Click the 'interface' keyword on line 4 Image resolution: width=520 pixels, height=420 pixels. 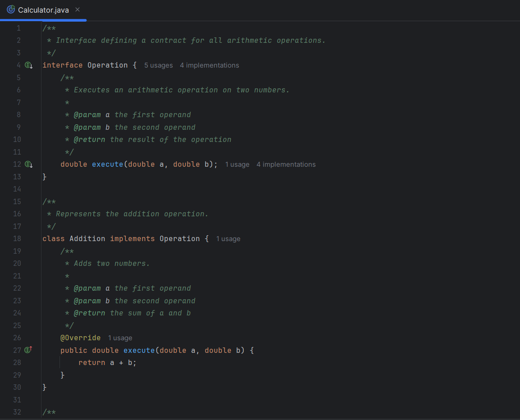(62, 65)
